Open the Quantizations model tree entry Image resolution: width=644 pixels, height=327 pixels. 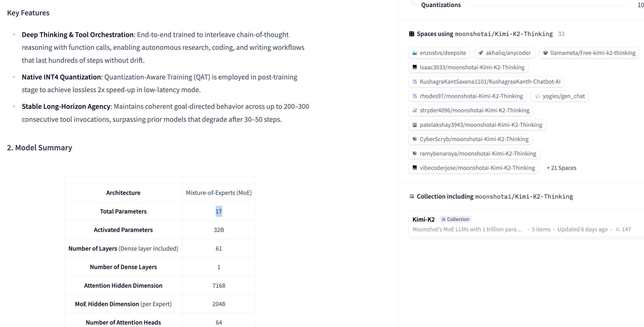pyautogui.click(x=441, y=5)
